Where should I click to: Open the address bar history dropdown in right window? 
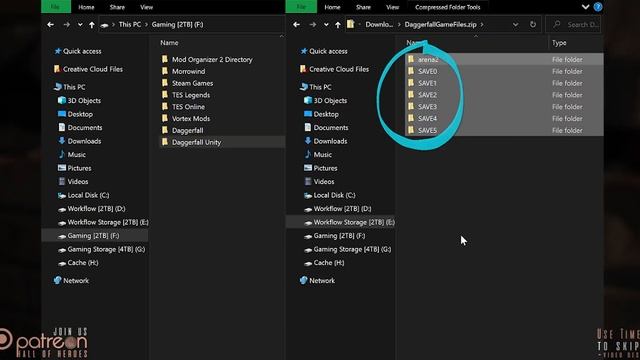pyautogui.click(x=516, y=24)
